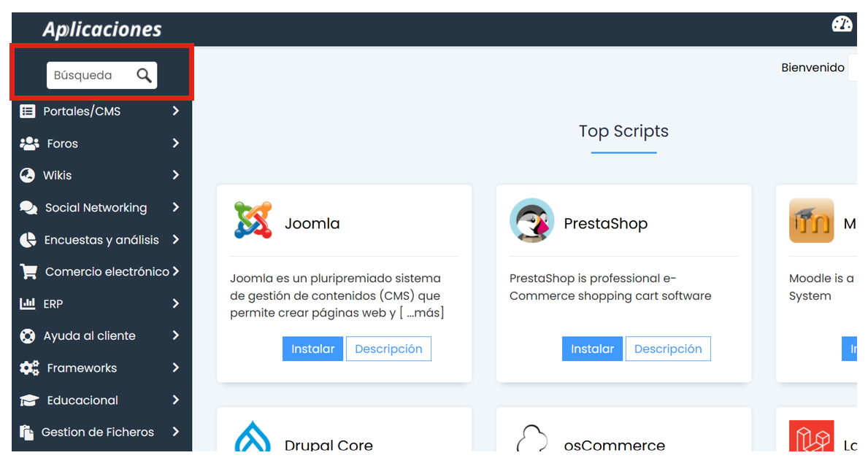Click the ERP label
The height and width of the screenshot is (466, 868).
[53, 304]
